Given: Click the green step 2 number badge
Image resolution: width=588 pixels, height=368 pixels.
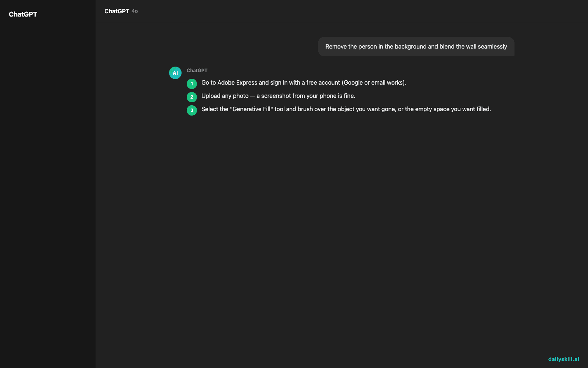Looking at the screenshot, I should pyautogui.click(x=192, y=97).
